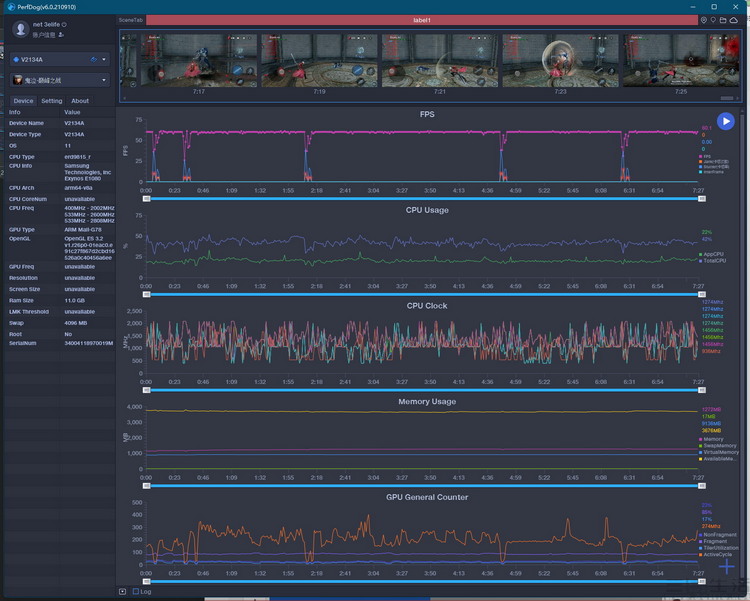Click the USB connection icon in V2134A selector
The width and height of the screenshot is (750, 601).
[x=94, y=59]
